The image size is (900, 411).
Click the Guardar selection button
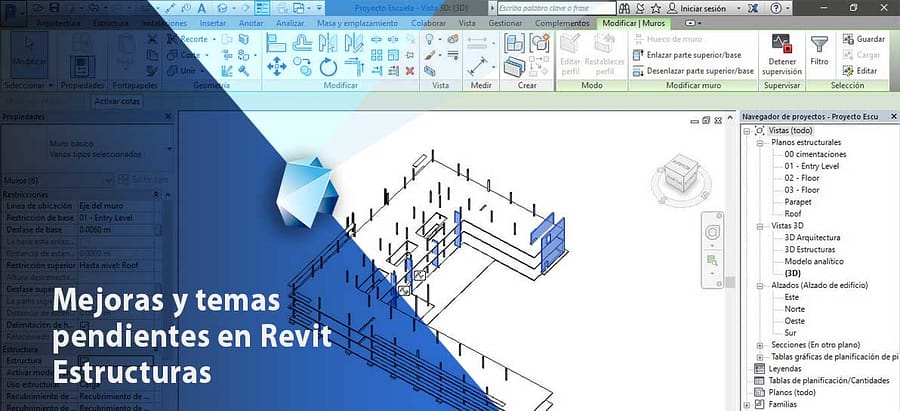point(863,39)
